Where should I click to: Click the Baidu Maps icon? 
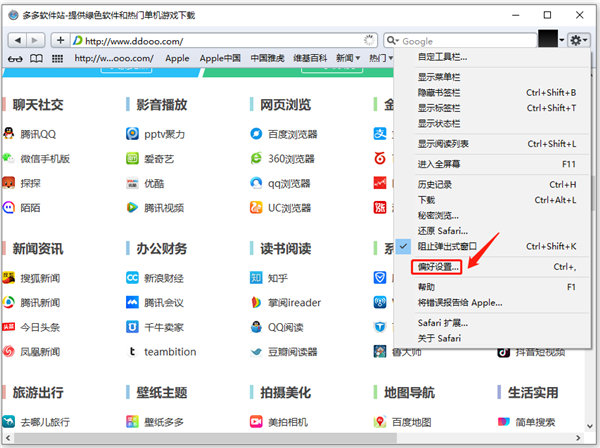380,422
